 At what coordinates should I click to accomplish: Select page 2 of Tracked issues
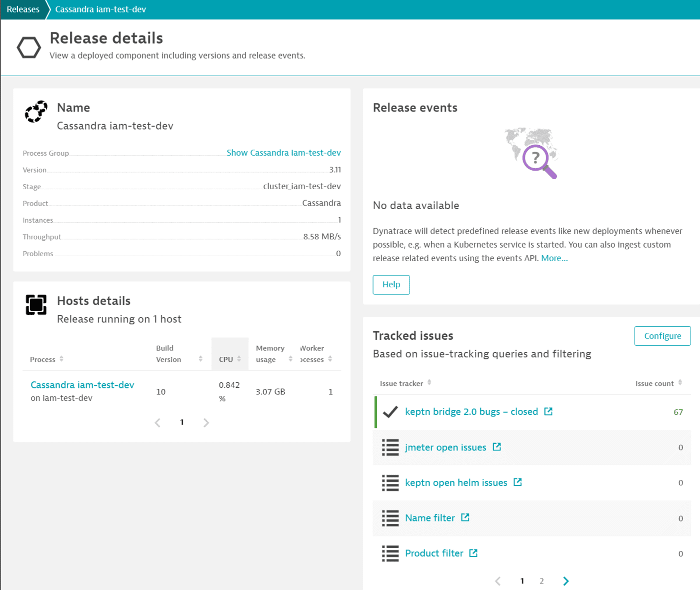[x=541, y=580]
